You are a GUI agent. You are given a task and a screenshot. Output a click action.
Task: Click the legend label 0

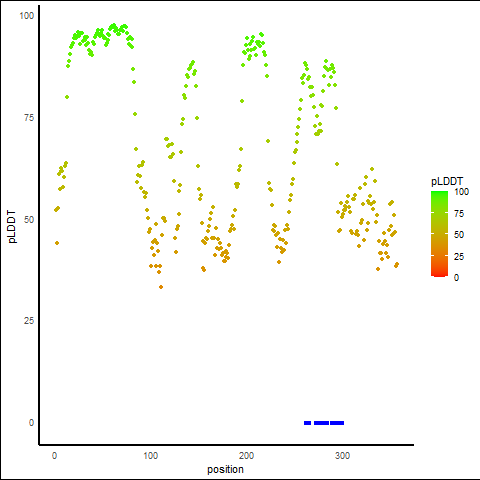(x=456, y=277)
